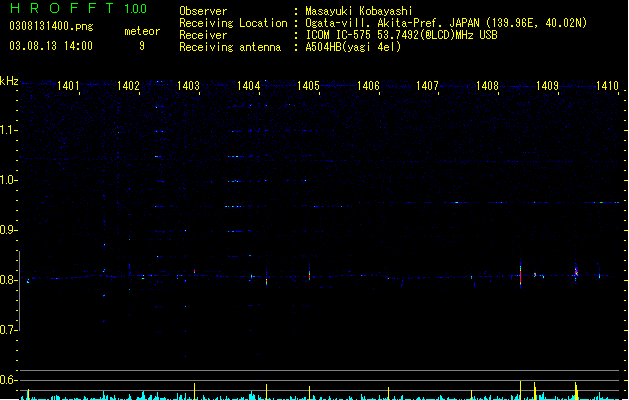
Task: Click the bright red meteor echo before 1409
Action: 520,275
